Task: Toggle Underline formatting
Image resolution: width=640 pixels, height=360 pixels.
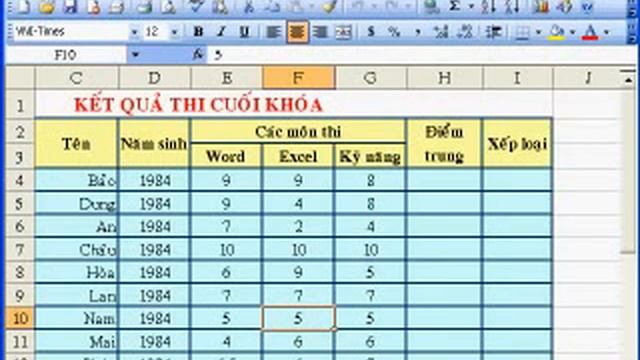Action: [x=244, y=31]
